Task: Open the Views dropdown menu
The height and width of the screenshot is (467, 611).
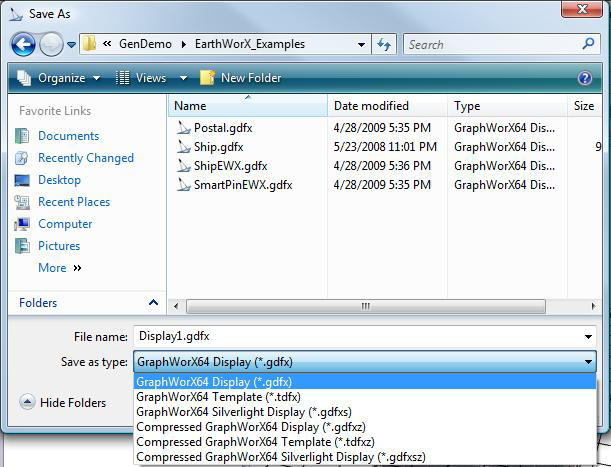Action: pos(148,78)
